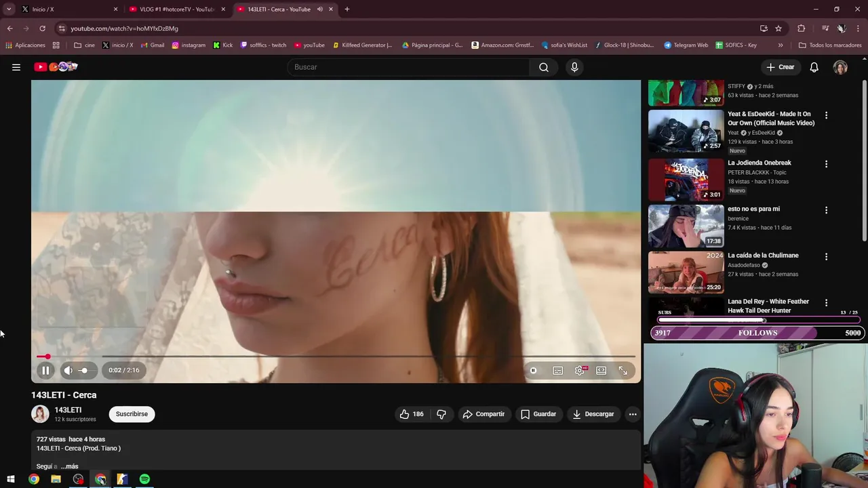Open YouTube notifications bell

click(814, 67)
